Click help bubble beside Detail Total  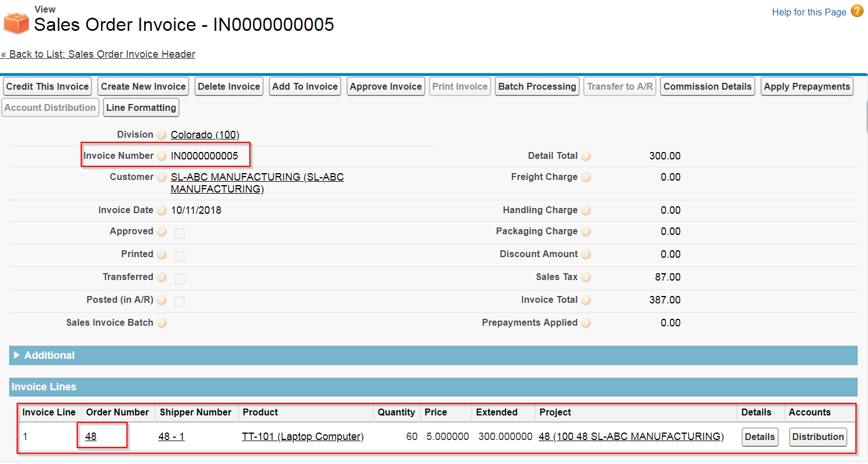(586, 156)
